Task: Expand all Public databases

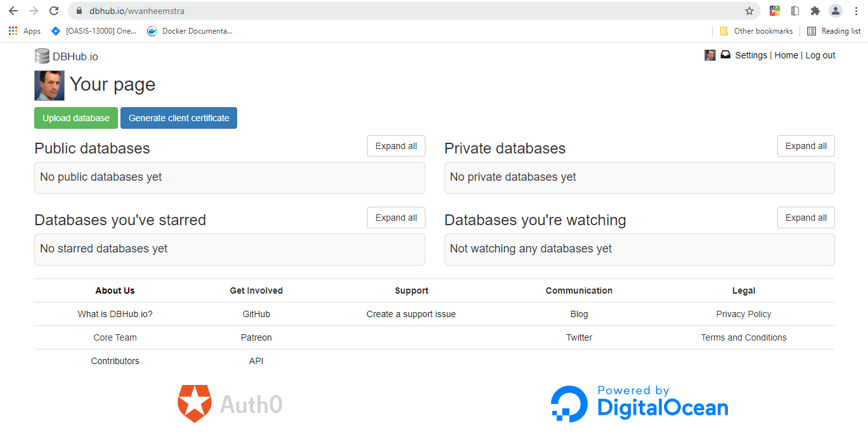Action: click(x=396, y=146)
